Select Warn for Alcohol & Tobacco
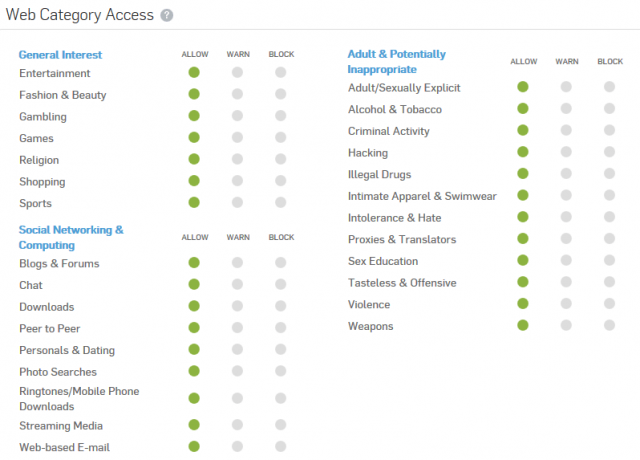640x460 pixels. coord(566,109)
